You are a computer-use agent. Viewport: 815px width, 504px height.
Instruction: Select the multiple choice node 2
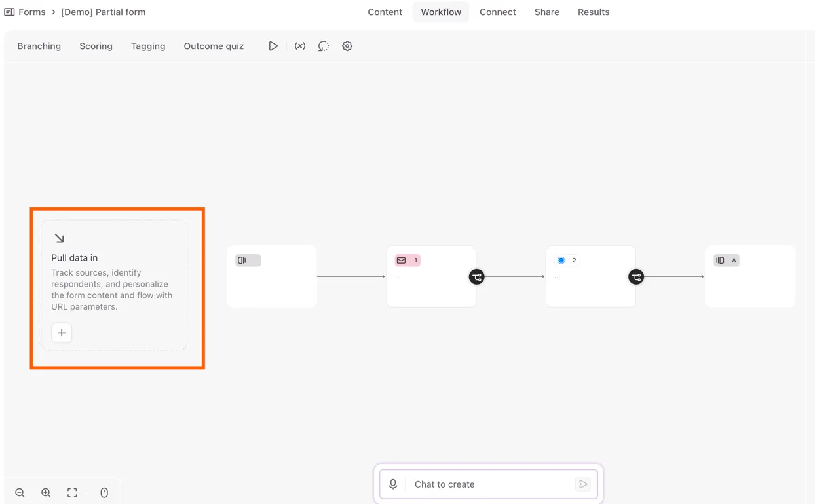click(x=591, y=276)
